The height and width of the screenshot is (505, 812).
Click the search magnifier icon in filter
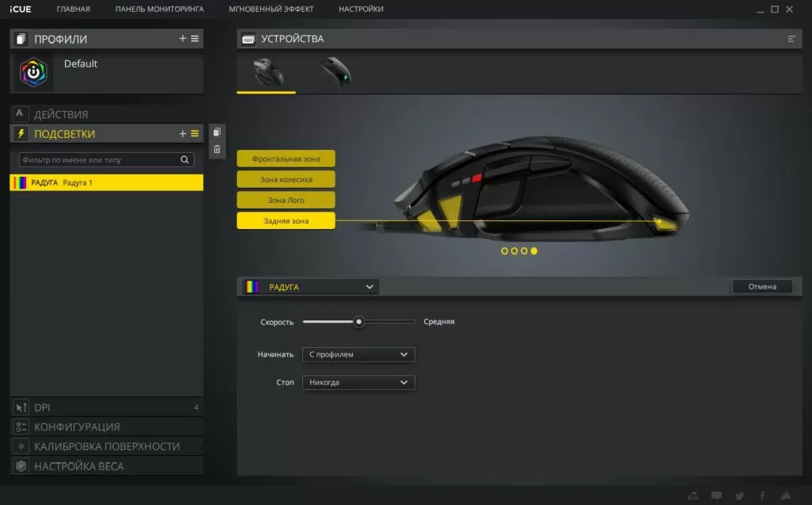184,159
